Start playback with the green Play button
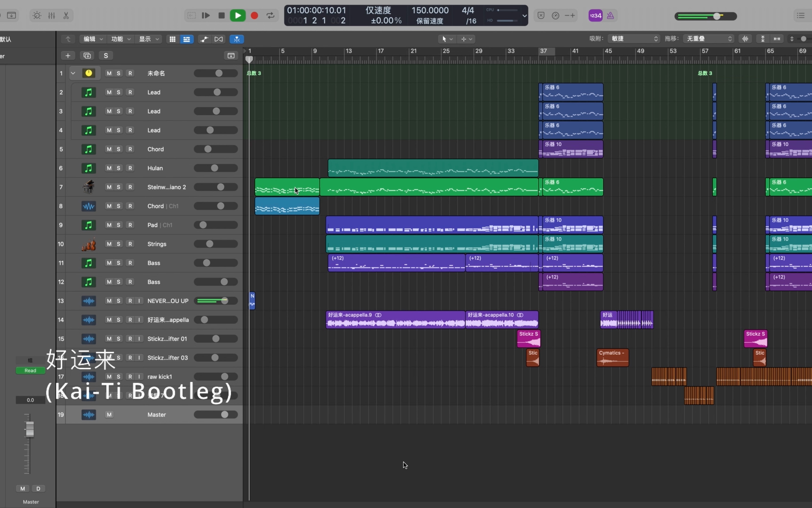Image resolution: width=812 pixels, height=508 pixels. point(238,15)
